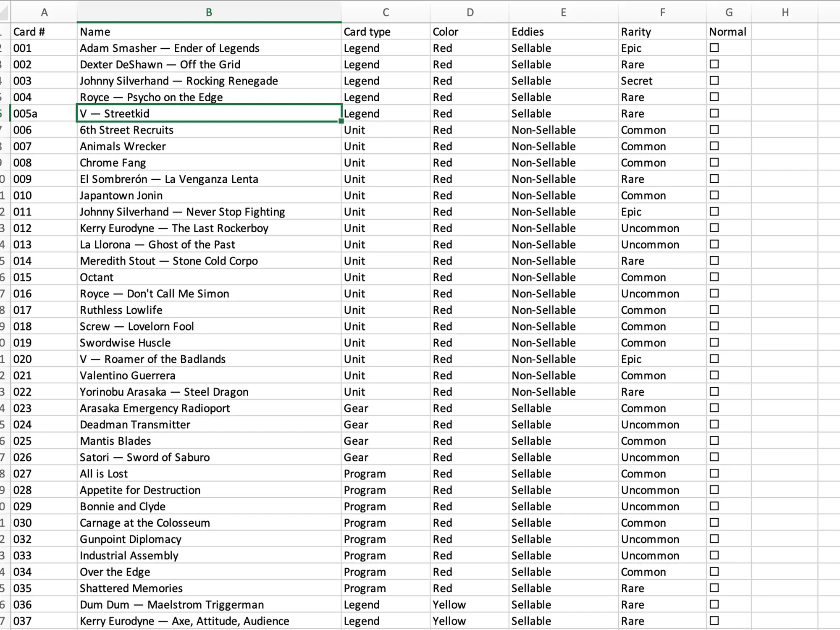
Task: Select the cell 'El Sombrerón — La Venganza Lenta'
Action: pos(209,179)
